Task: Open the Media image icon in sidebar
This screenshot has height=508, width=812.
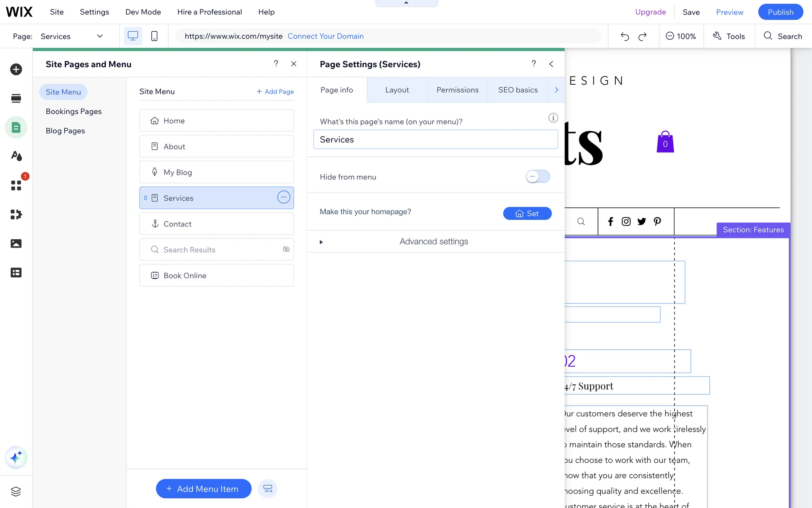Action: pos(16,243)
